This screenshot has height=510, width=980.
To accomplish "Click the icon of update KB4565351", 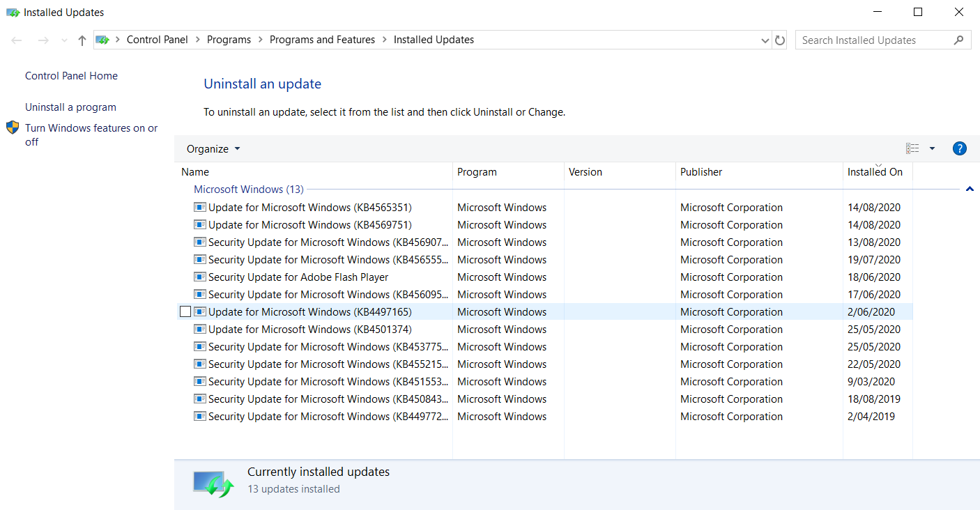I will tap(200, 207).
